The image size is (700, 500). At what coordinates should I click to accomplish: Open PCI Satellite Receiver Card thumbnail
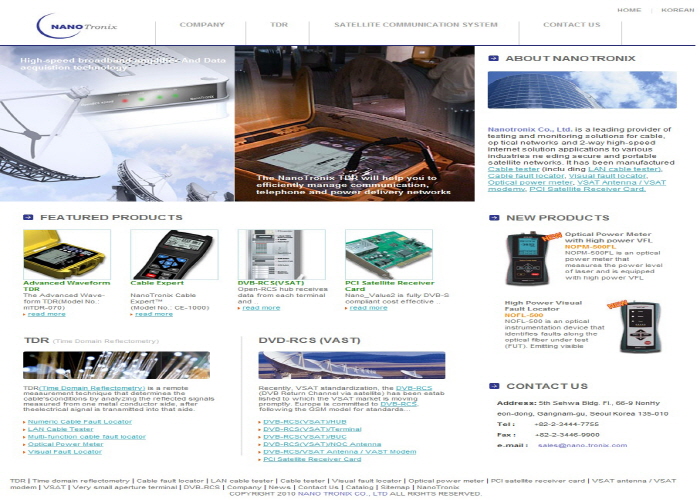pyautogui.click(x=389, y=254)
